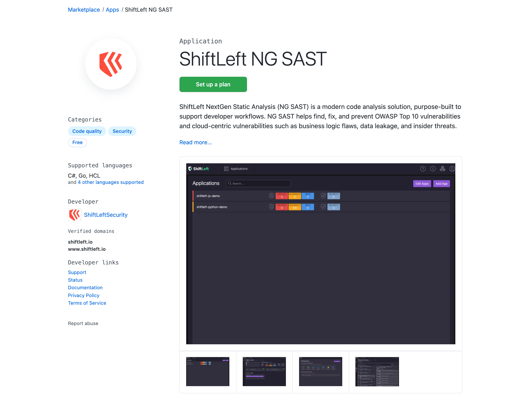
Task: Click lock shield icon for shiftleft-js-demo
Action: tap(271, 196)
